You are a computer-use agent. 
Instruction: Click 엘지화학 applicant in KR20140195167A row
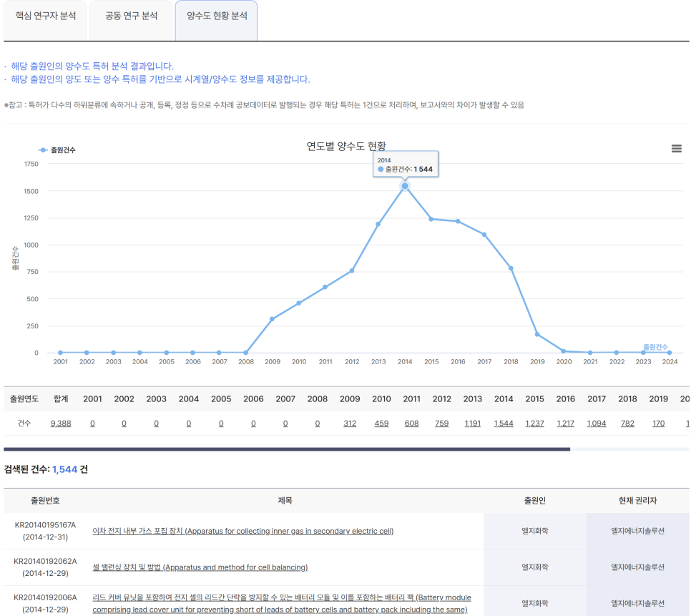(x=535, y=531)
